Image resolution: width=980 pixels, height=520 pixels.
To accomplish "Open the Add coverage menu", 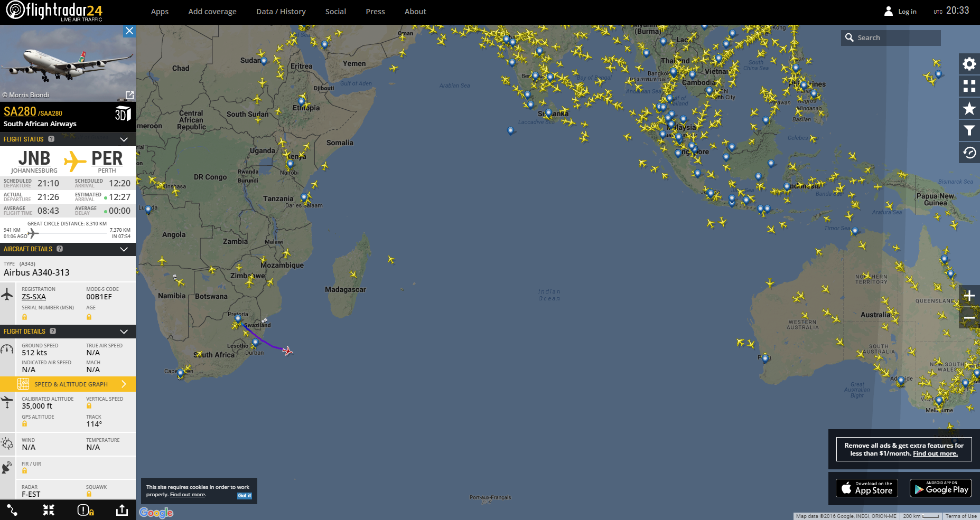I will 212,12.
